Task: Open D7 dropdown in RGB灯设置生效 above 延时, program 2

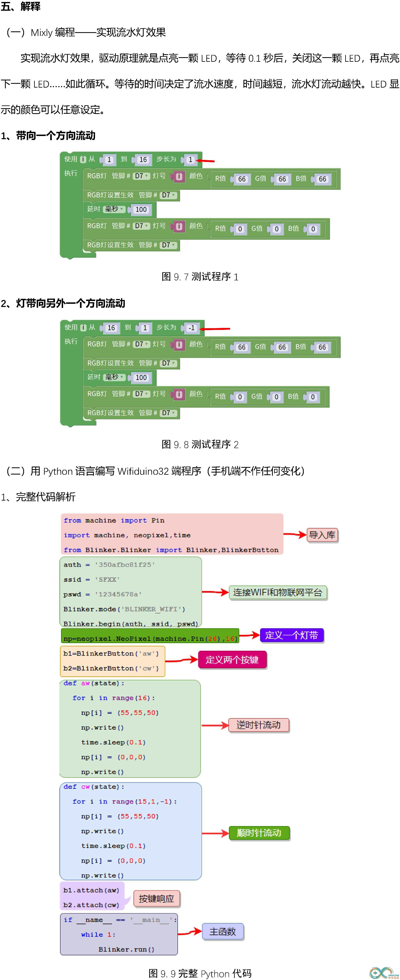Action: tap(169, 363)
